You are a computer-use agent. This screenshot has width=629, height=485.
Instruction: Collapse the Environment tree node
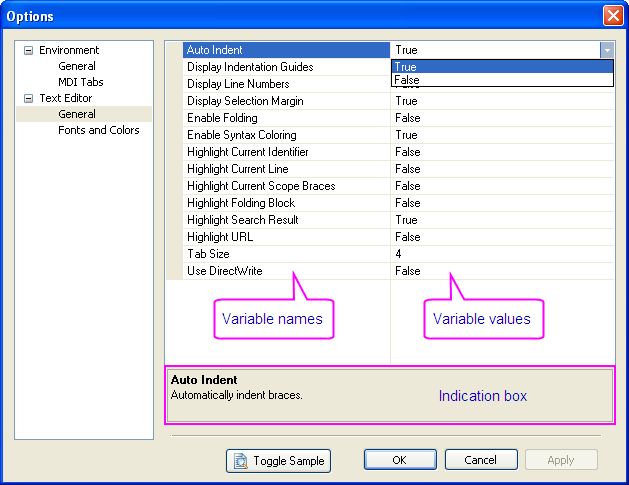pyautogui.click(x=28, y=50)
